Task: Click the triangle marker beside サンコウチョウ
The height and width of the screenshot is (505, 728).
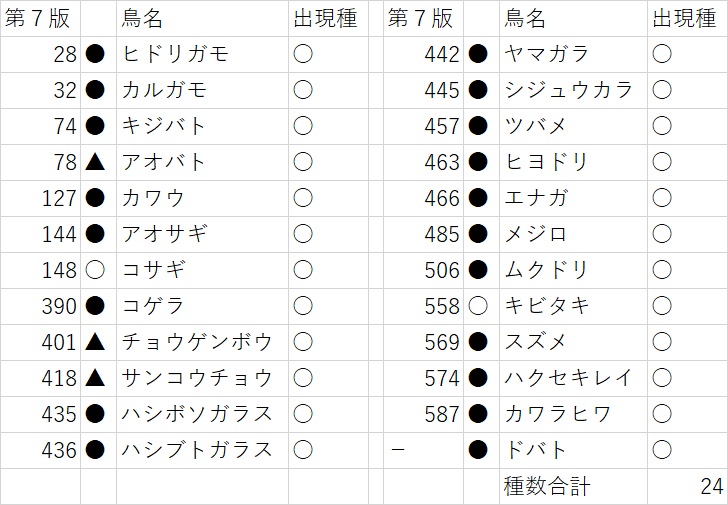Action: pyautogui.click(x=95, y=378)
